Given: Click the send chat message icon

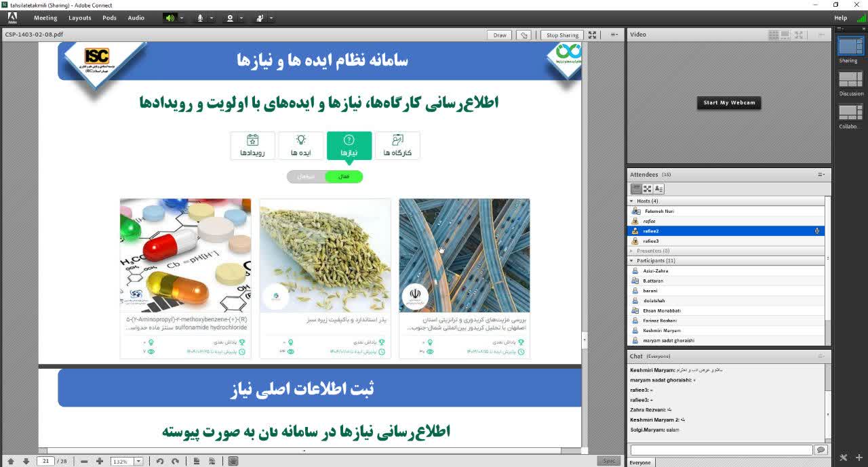Looking at the screenshot, I should coord(821,450).
